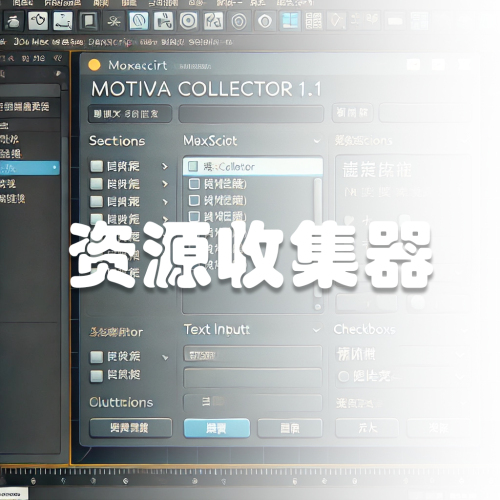Viewport: 500px width, 500px height.
Task: Expand the chevron on the third Sections row
Action: tap(165, 202)
